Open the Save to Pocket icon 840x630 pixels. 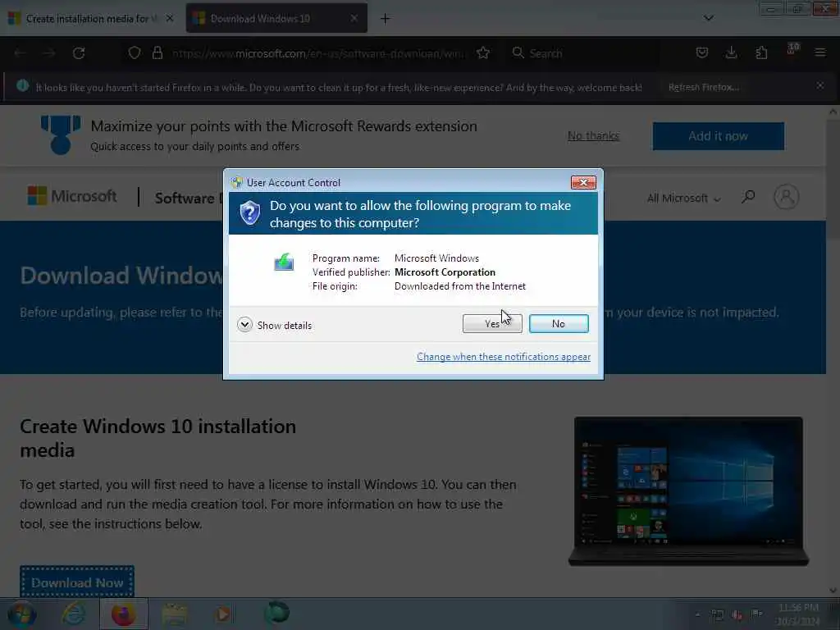click(x=702, y=52)
